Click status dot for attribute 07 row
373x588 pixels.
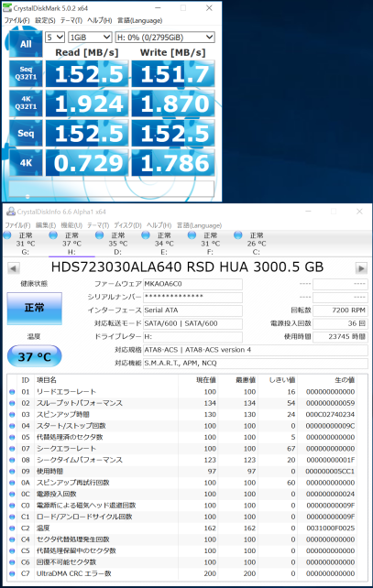click(12, 449)
